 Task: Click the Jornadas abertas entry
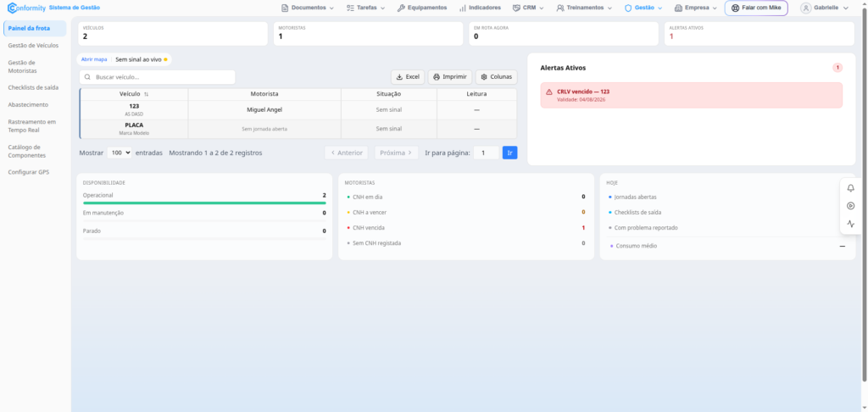pyautogui.click(x=636, y=197)
